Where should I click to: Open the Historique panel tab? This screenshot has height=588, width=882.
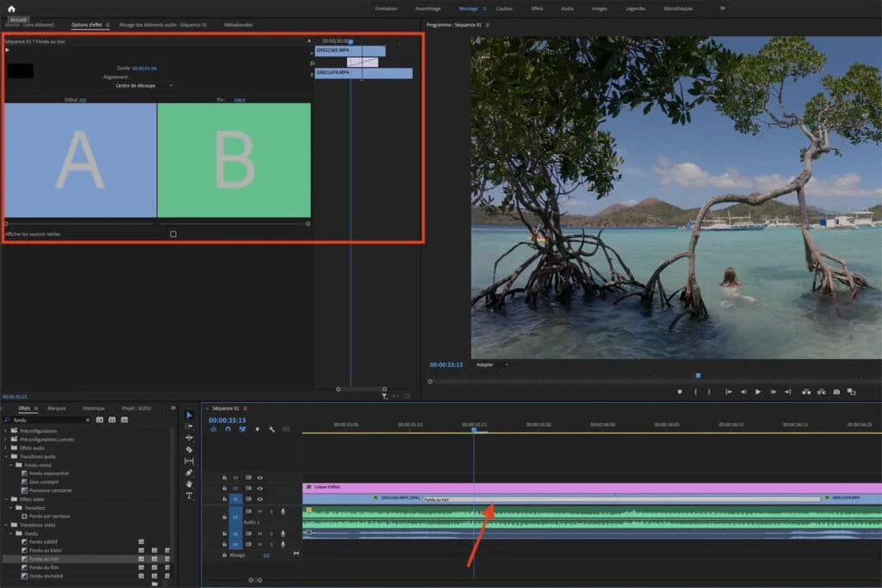(93, 408)
